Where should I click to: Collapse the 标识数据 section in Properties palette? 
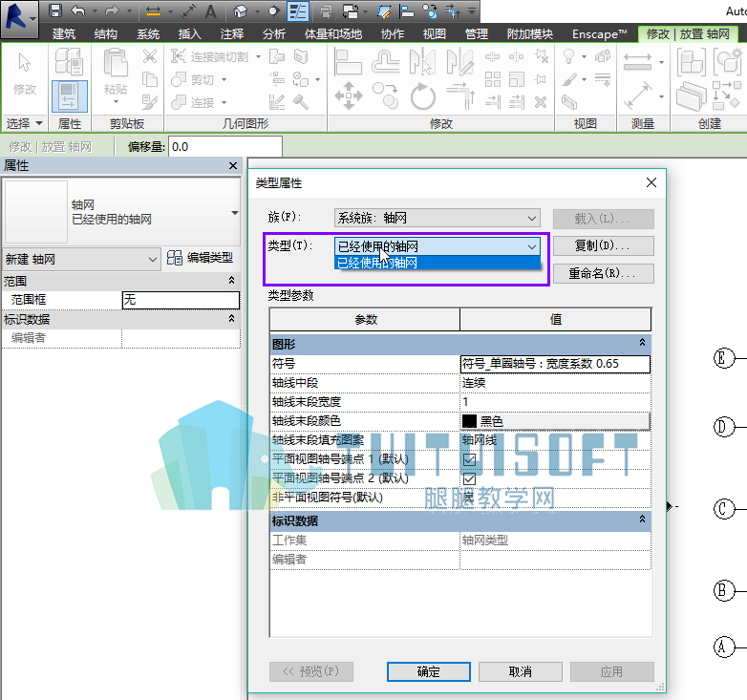click(231, 319)
